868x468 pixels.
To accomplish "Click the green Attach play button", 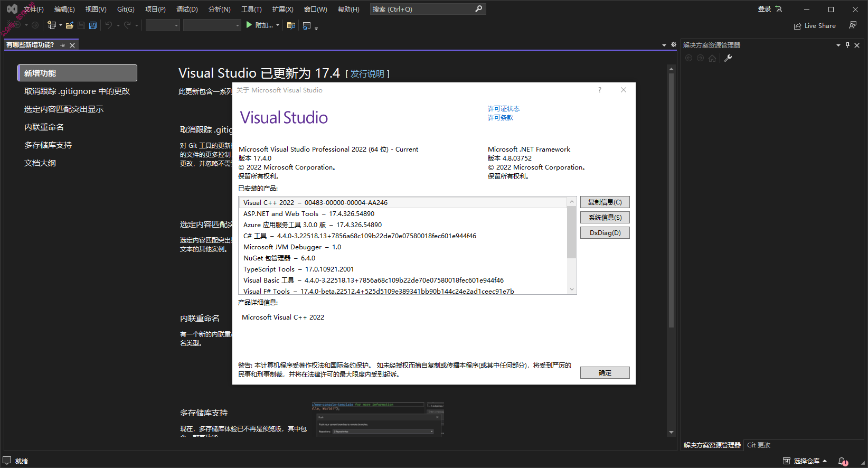I will [249, 25].
